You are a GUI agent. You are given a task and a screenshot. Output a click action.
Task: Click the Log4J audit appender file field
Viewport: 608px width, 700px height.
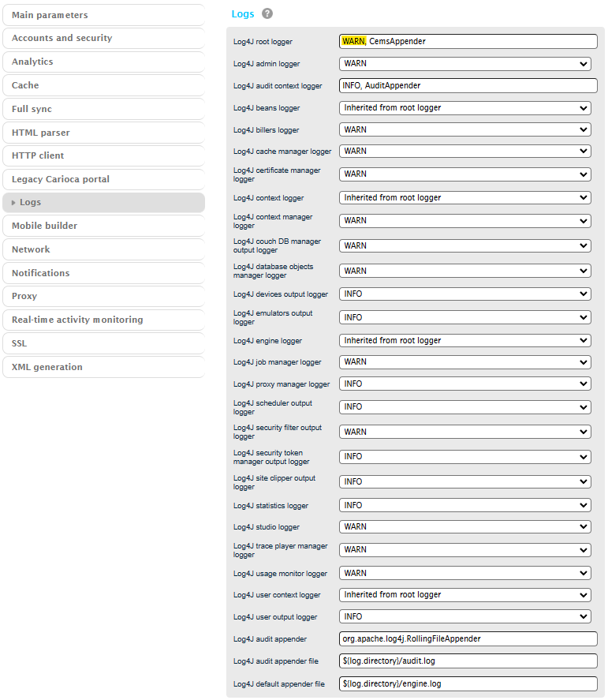pyautogui.click(x=468, y=661)
